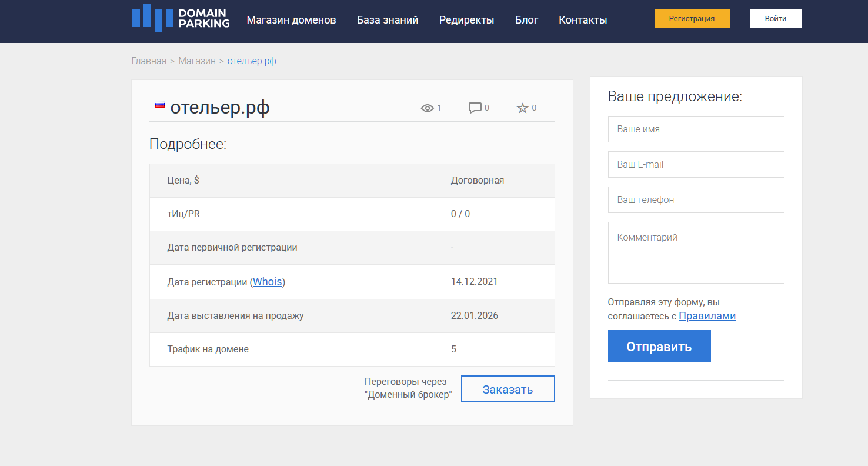Click the eye views icon
Screen dimensions: 868x466
point(427,108)
